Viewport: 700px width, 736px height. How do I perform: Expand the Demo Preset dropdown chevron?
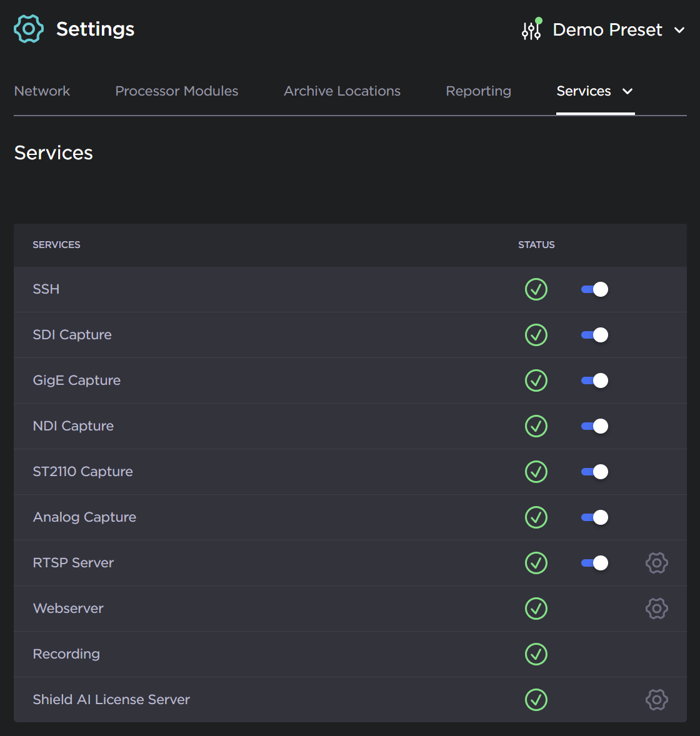pyautogui.click(x=679, y=30)
